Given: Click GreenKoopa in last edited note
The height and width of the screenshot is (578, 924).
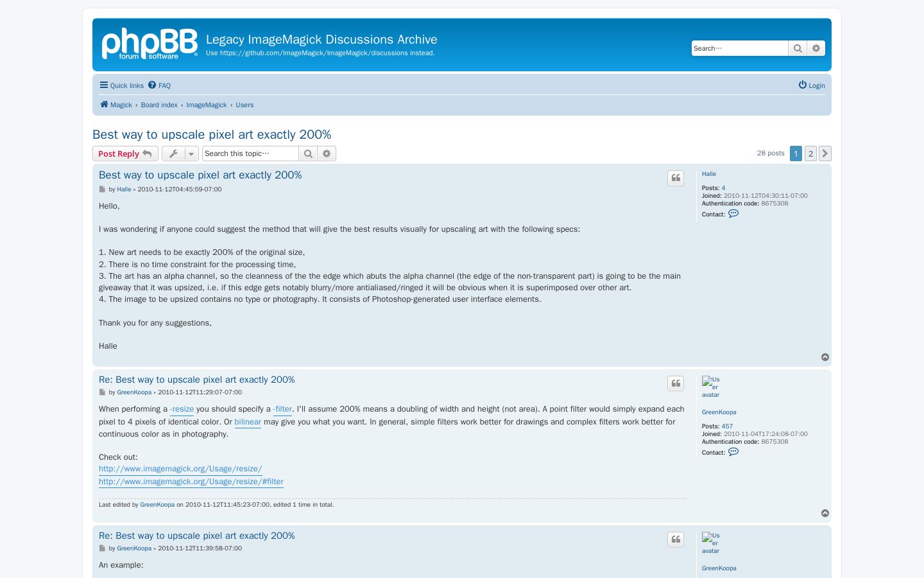Looking at the screenshot, I should click(157, 505).
